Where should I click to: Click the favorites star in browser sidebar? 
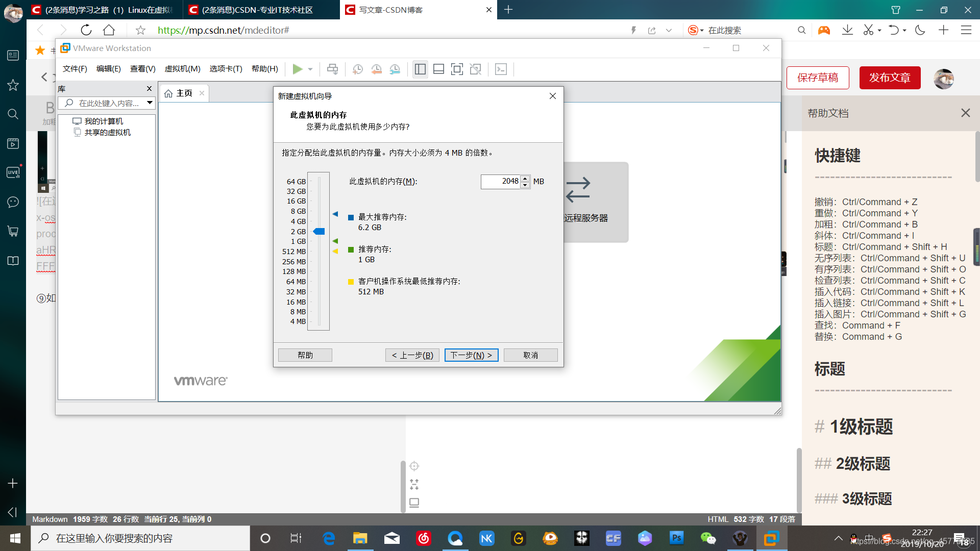tap(13, 85)
